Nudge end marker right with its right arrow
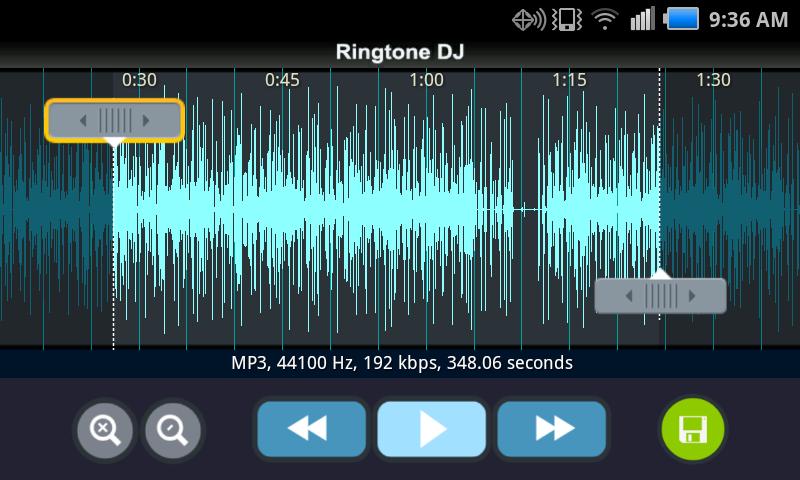800x480 pixels. [x=692, y=296]
